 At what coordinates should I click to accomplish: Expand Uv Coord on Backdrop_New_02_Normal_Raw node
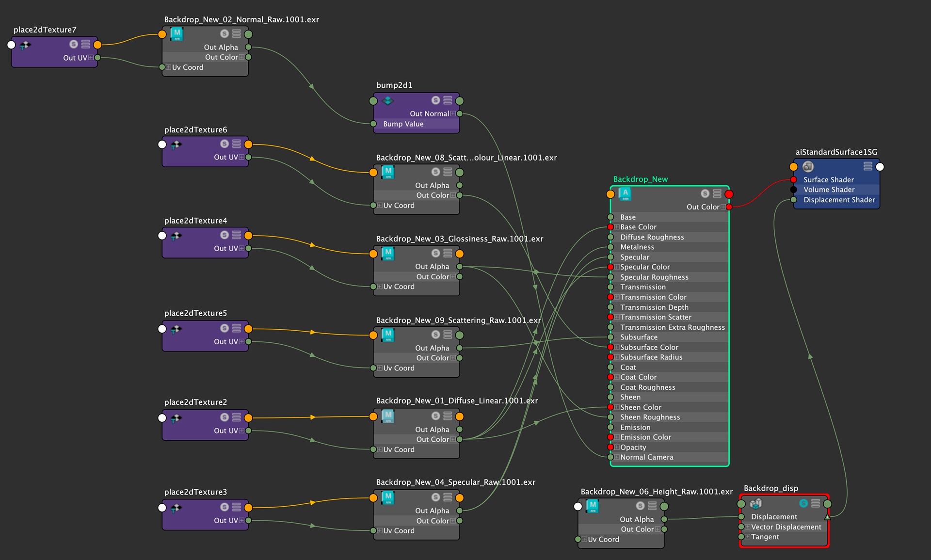[x=168, y=67]
